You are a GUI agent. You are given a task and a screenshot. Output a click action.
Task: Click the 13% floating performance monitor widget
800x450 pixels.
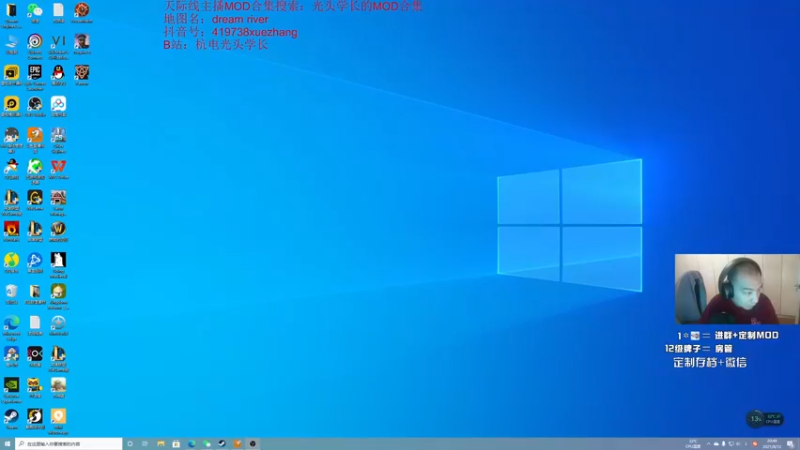pos(765,419)
